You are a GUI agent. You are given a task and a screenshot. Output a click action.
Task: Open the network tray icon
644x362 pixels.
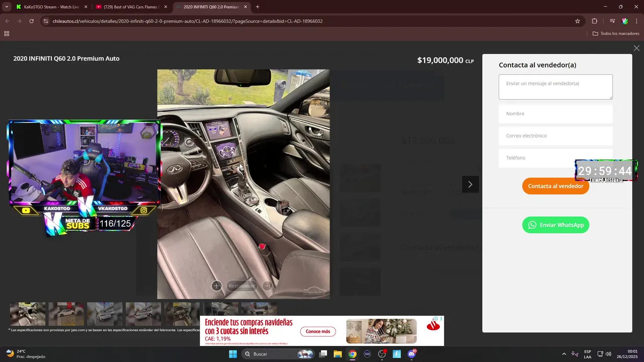(600, 354)
